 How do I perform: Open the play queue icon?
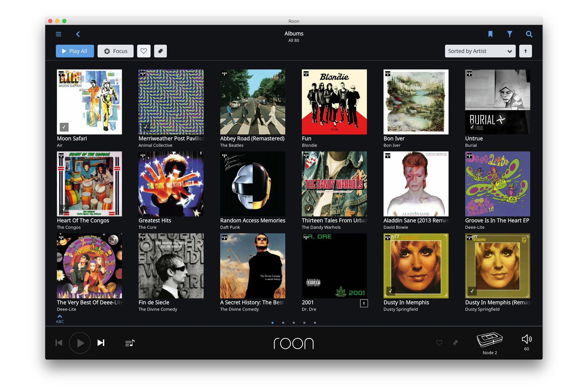tap(130, 343)
